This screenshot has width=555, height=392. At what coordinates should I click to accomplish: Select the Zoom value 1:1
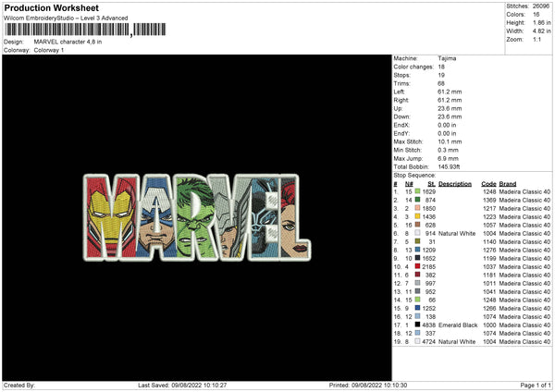point(536,39)
